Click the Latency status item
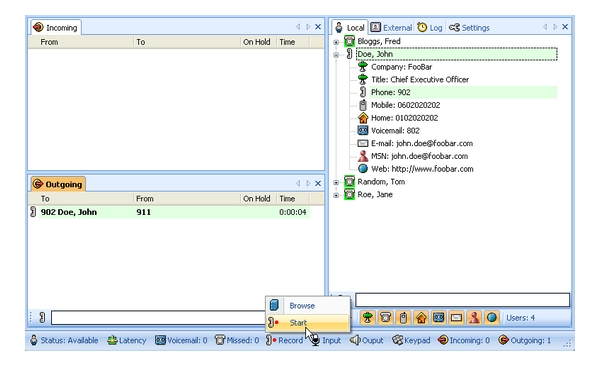600x367 pixels. coord(127,340)
